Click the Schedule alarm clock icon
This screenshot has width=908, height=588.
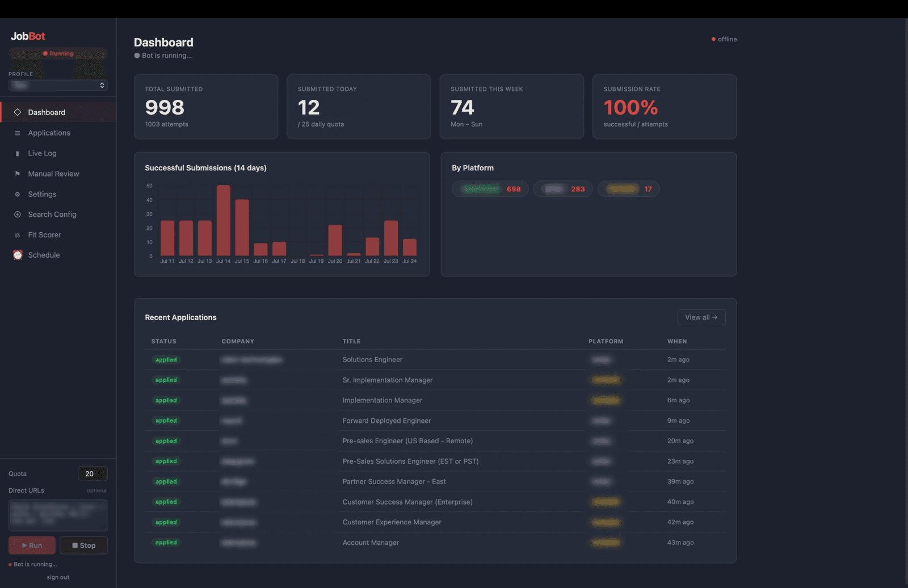tap(18, 255)
